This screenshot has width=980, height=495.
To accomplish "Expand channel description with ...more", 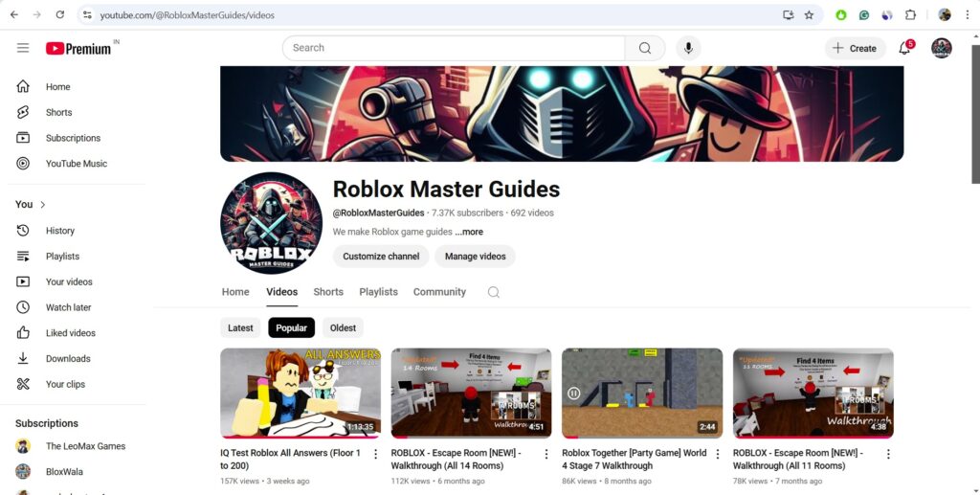I will coord(469,232).
